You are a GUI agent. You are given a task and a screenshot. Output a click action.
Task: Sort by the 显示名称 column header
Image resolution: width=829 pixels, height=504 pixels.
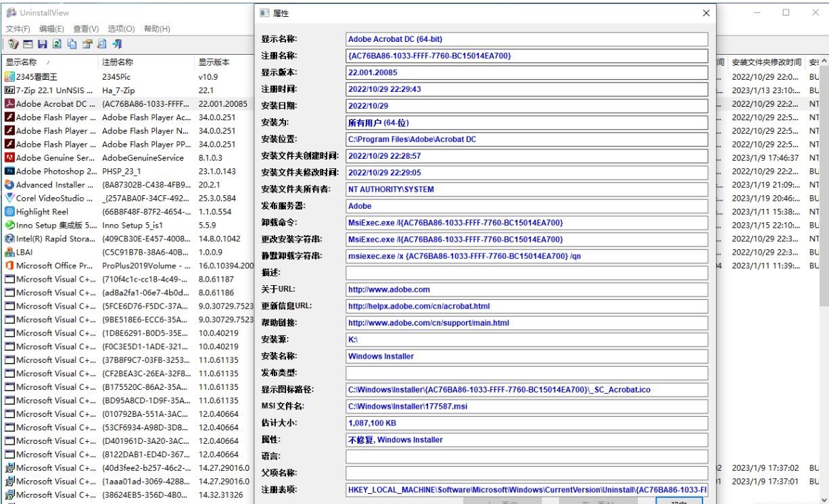[51, 62]
